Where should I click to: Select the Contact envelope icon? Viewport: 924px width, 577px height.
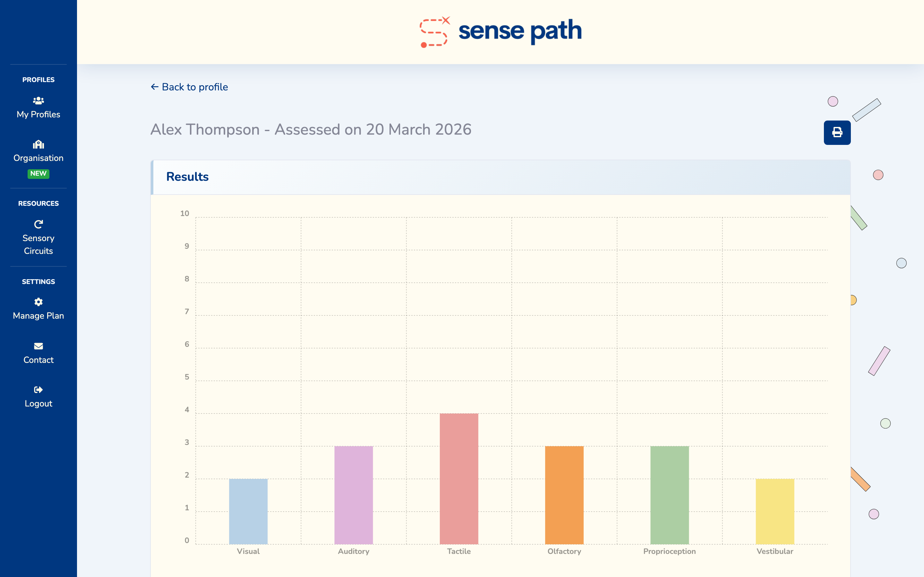pos(38,346)
